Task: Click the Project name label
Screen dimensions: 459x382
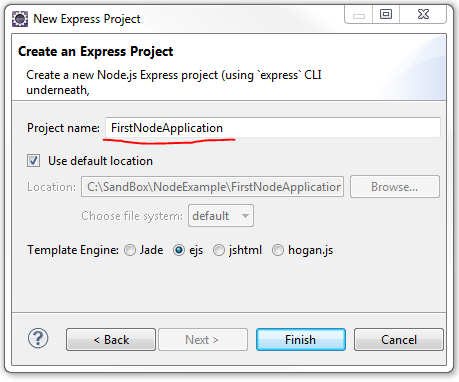Action: tap(63, 128)
